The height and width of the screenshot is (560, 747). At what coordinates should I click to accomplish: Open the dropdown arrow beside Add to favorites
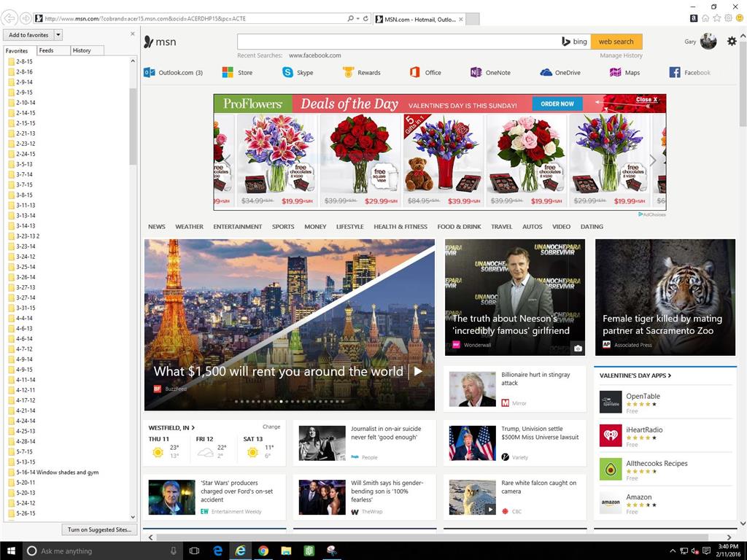[58, 35]
